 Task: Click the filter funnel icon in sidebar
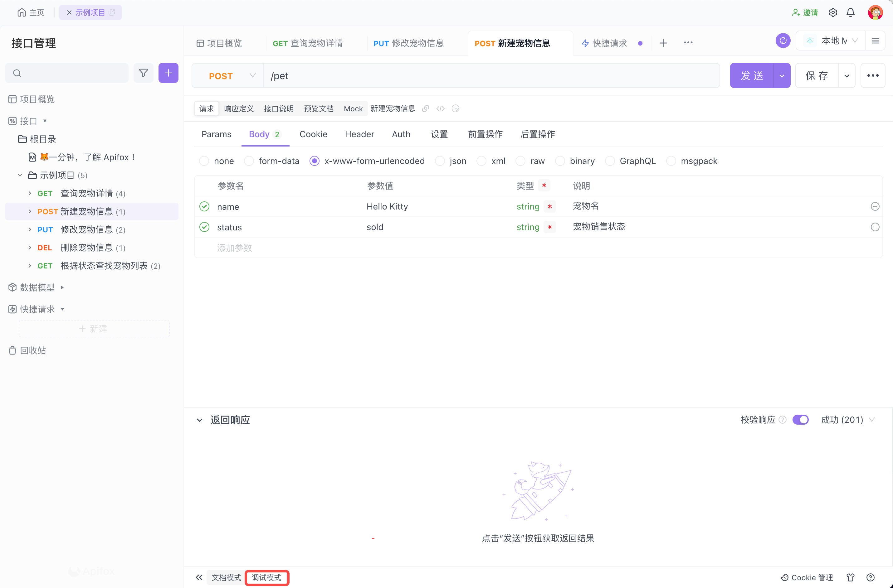[143, 73]
